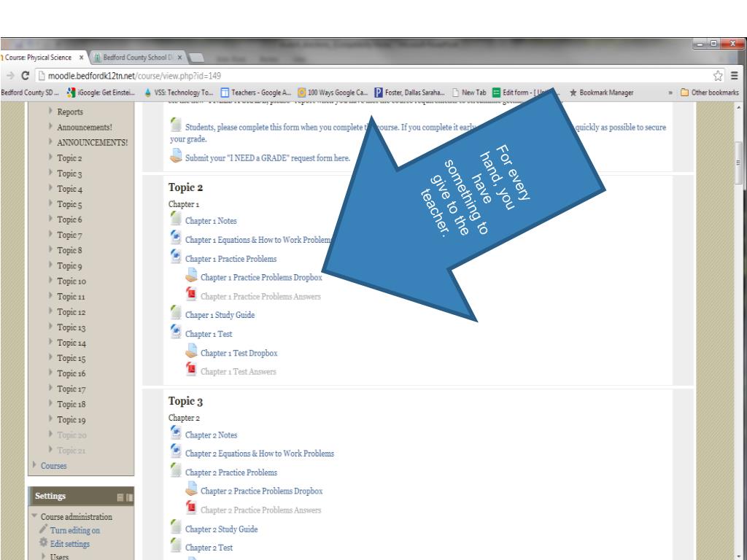Expand the Announcements! navigation item

click(x=50, y=126)
